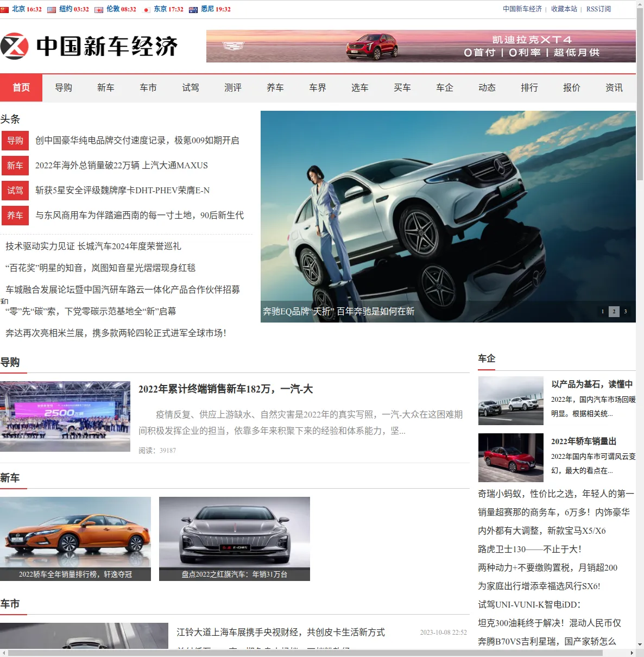Open the 导购 navigation menu item
The height and width of the screenshot is (657, 644).
pos(64,87)
